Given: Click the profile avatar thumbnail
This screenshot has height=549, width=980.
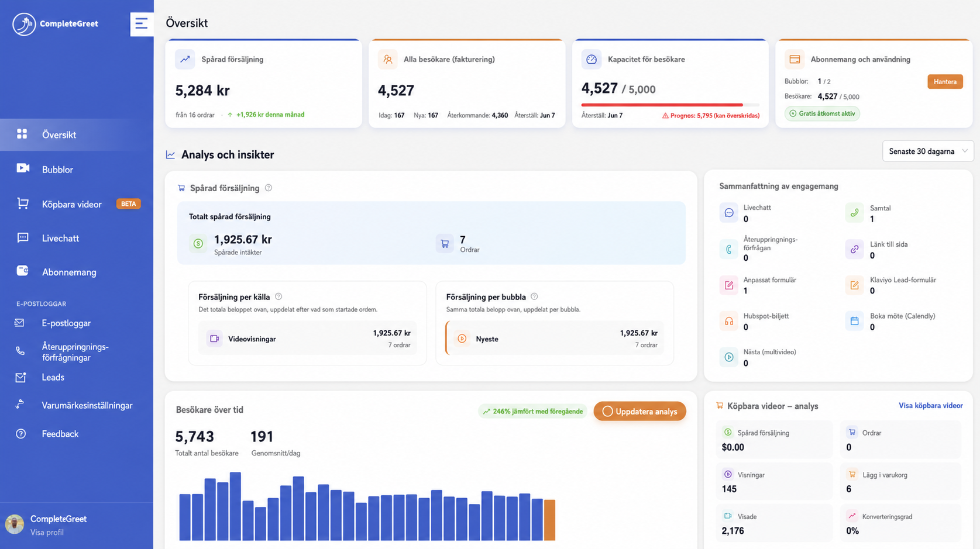Looking at the screenshot, I should [x=15, y=524].
